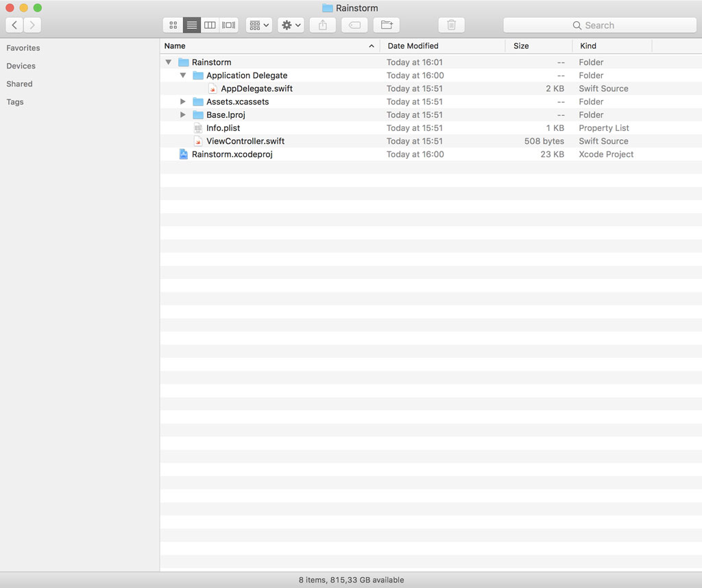Click the forward navigation arrow
The image size is (702, 588).
pos(32,25)
